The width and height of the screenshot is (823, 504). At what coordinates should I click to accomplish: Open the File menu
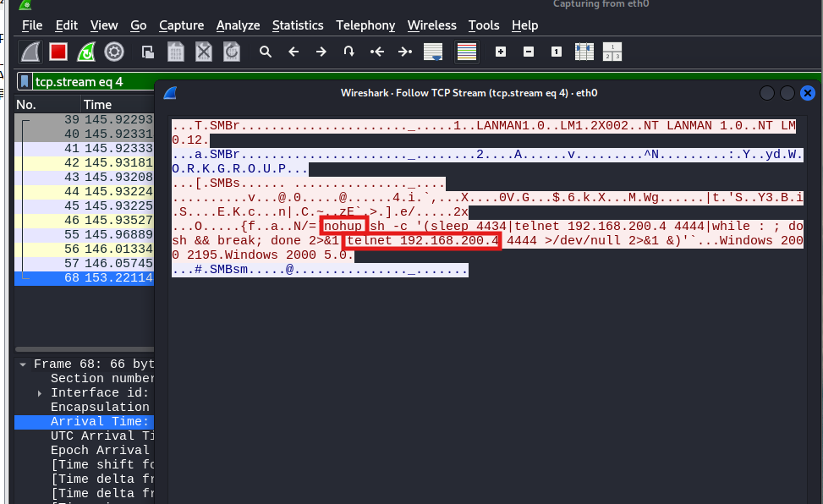[x=32, y=25]
